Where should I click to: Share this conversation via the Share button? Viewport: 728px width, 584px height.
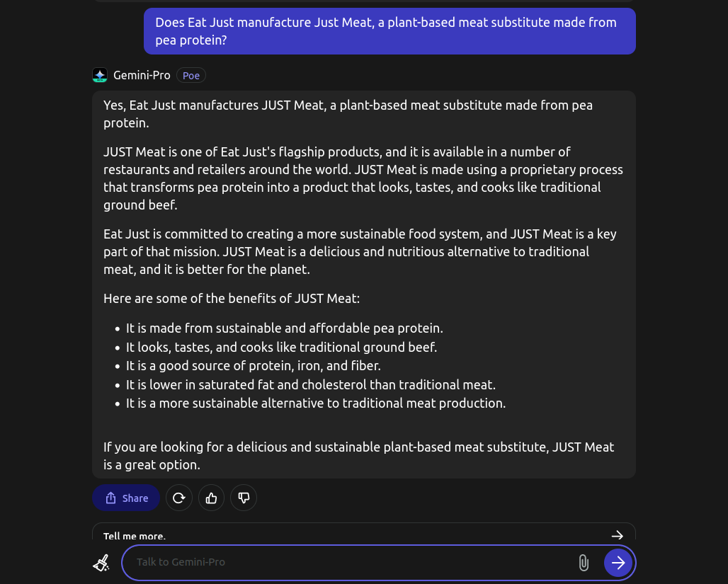click(126, 498)
